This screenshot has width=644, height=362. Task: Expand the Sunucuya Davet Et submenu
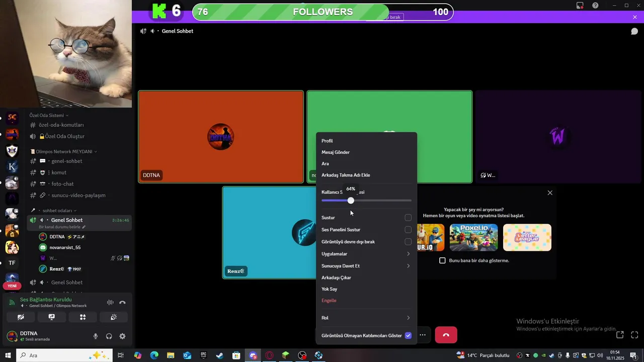(x=366, y=266)
